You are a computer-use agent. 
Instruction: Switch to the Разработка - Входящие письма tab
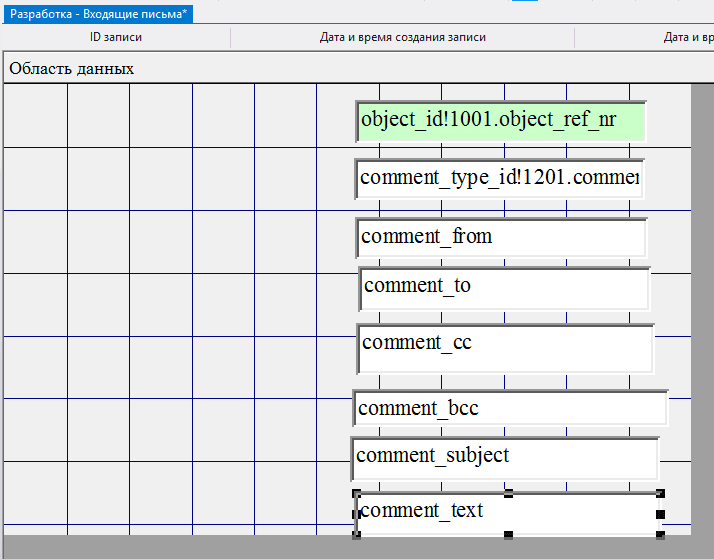click(98, 13)
